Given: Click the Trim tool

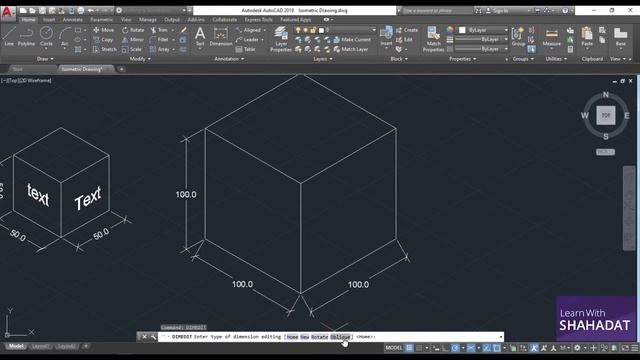Looking at the screenshot, I should coord(159,30).
